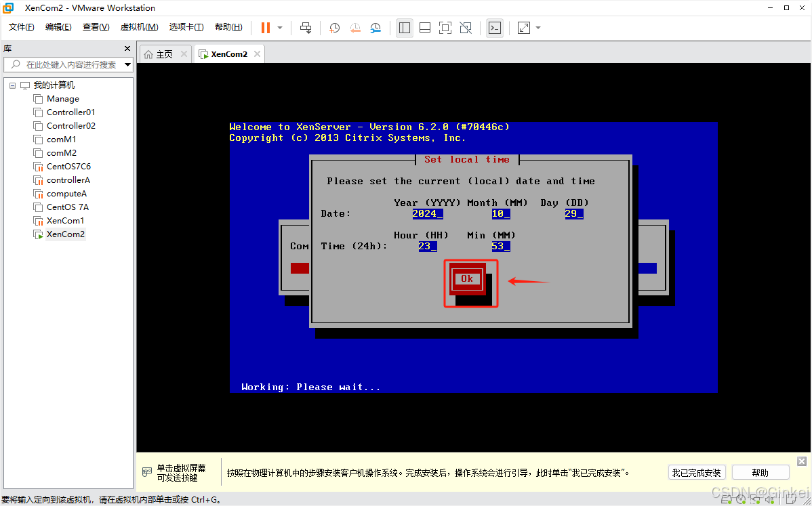Click the Month field showing 10
The image size is (812, 506).
coord(501,213)
